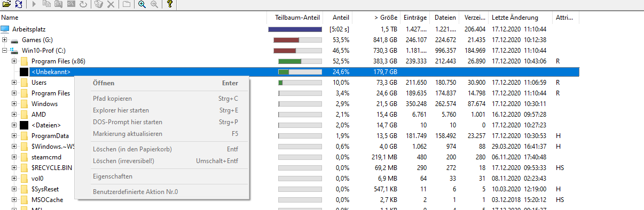Click the open folder toolbar icon
Screen dimensions: 644x210
pos(6,4)
